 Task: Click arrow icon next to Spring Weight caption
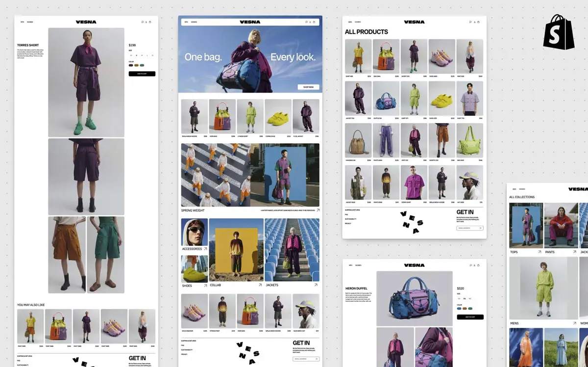coord(318,210)
